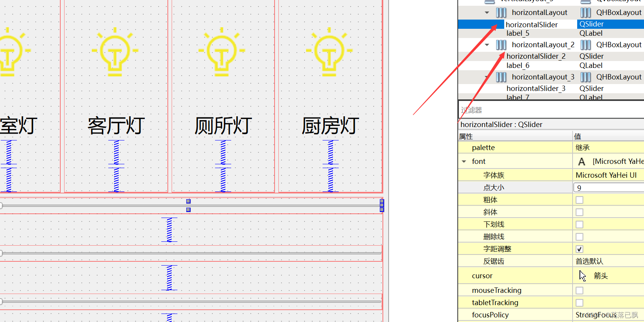Click the focusPolicy property name
Viewport: 644px width, 322px height.
[x=490, y=315]
